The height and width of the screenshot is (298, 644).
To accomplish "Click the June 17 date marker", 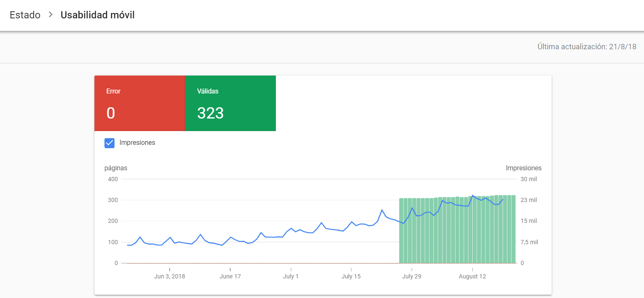I will [x=230, y=276].
